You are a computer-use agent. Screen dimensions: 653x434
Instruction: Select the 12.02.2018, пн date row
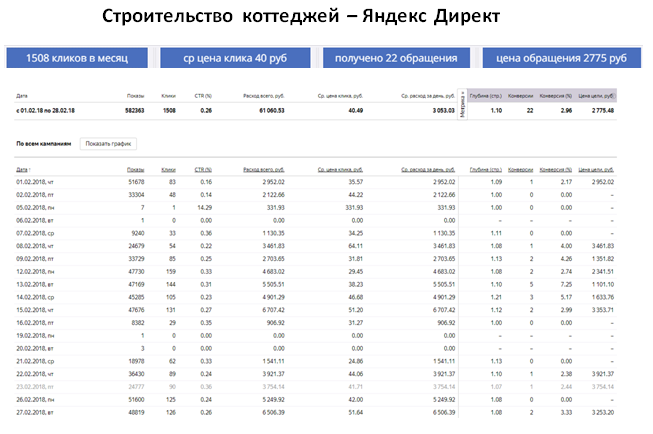click(315, 272)
